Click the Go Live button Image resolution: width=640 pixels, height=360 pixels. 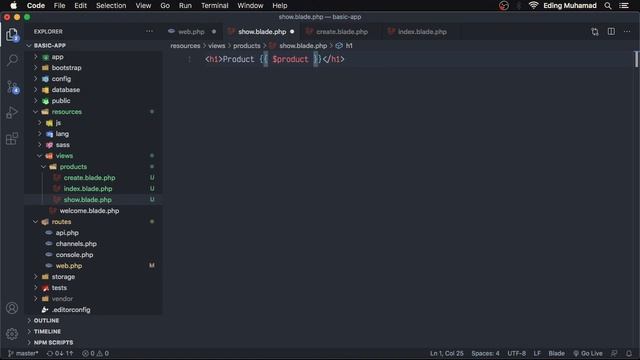point(588,353)
